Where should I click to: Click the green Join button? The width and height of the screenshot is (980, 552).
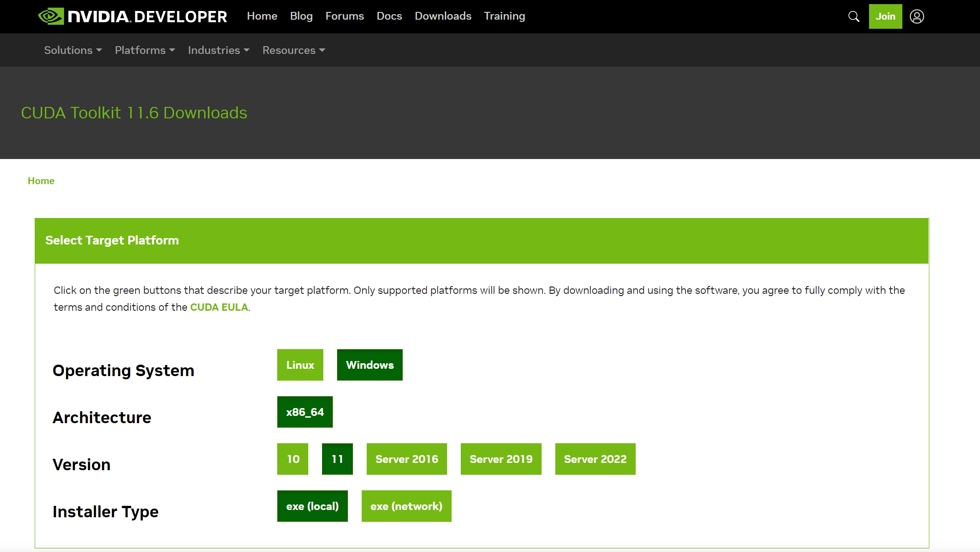(885, 16)
